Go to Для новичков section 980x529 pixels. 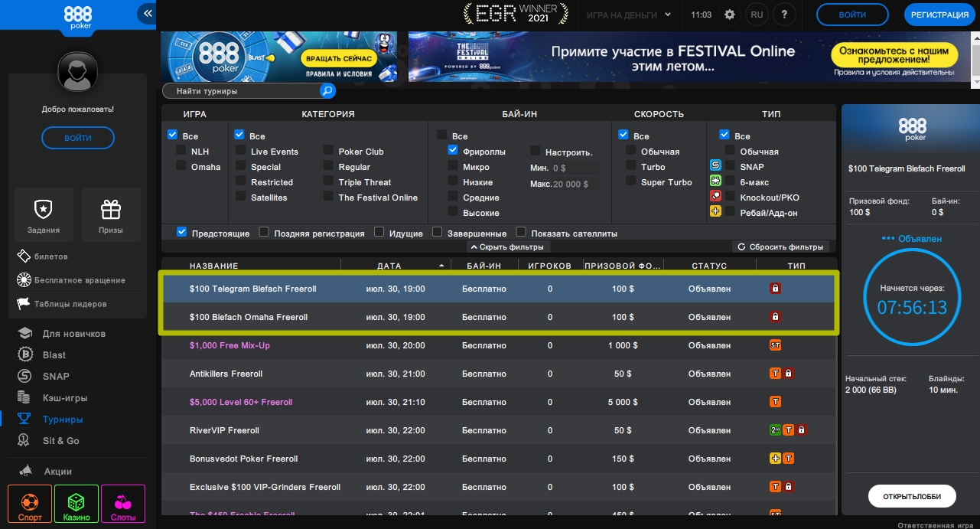click(x=63, y=334)
